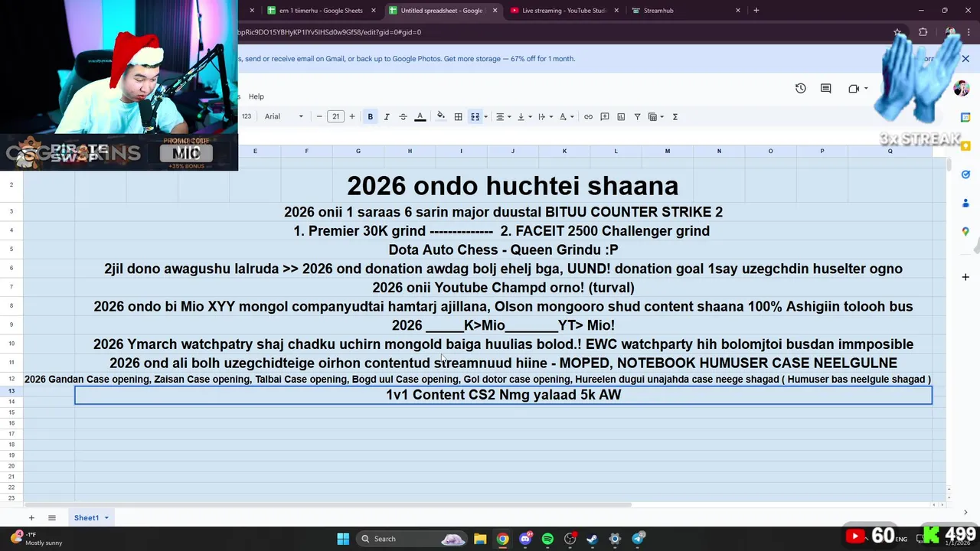Select column header M
Image resolution: width=980 pixels, height=551 pixels.
(x=668, y=151)
